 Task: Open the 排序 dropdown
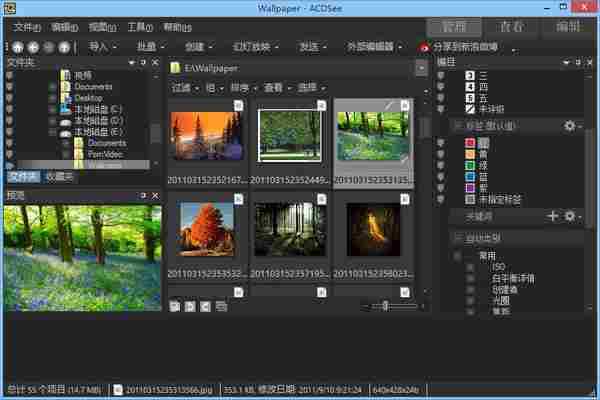243,88
